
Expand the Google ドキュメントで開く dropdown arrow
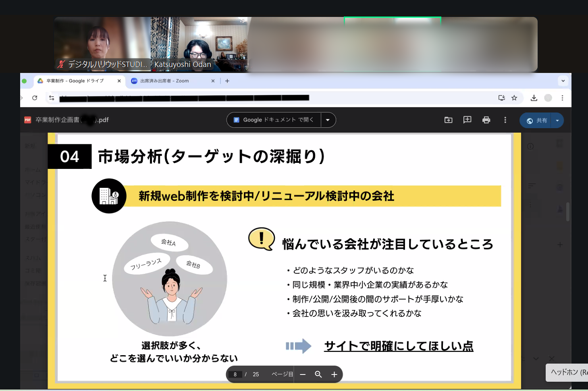click(x=328, y=120)
